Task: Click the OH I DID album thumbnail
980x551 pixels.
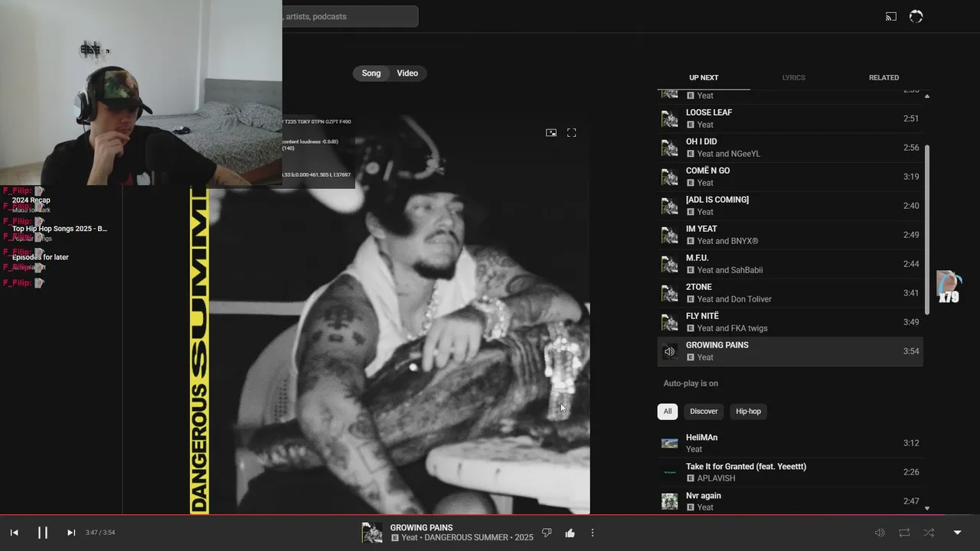Action: (670, 148)
